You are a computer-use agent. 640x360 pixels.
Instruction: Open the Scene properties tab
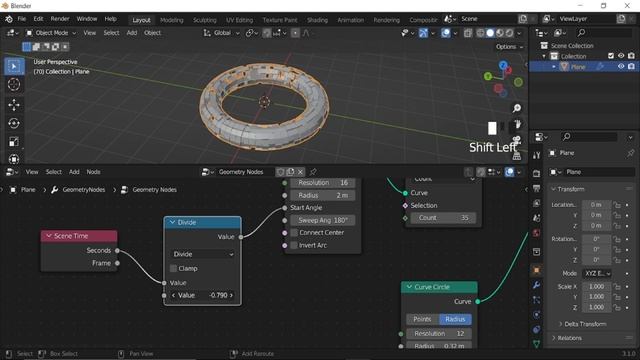click(x=536, y=218)
